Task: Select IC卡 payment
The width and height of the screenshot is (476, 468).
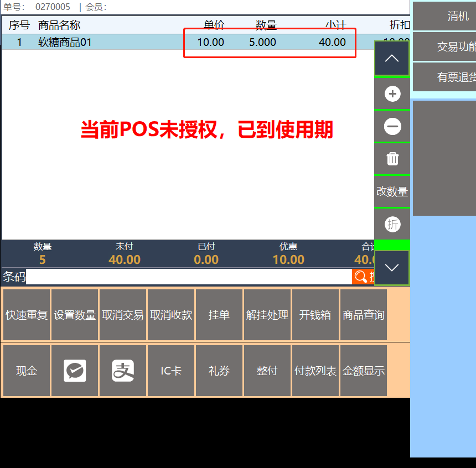Action: point(171,371)
